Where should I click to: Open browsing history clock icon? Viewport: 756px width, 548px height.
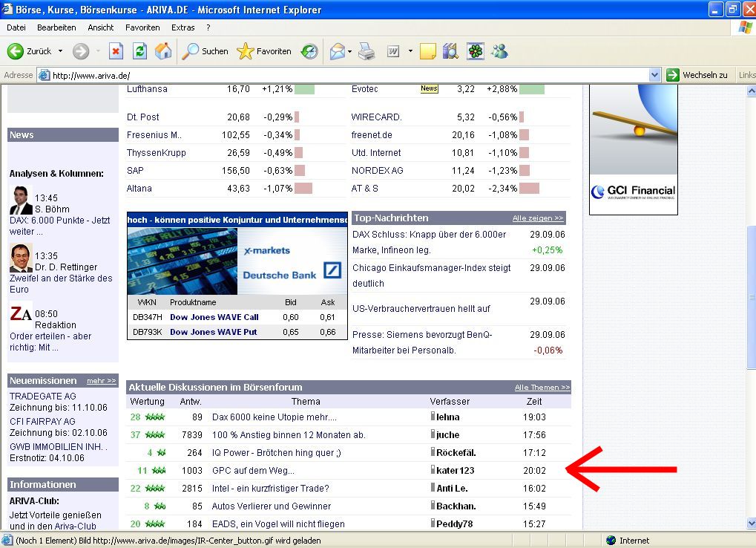point(309,51)
